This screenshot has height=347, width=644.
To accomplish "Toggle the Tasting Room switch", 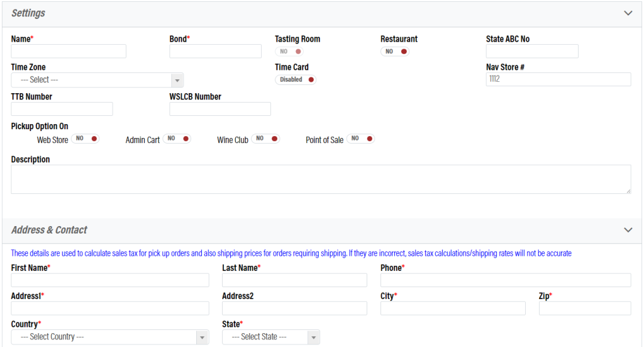I will [x=289, y=52].
